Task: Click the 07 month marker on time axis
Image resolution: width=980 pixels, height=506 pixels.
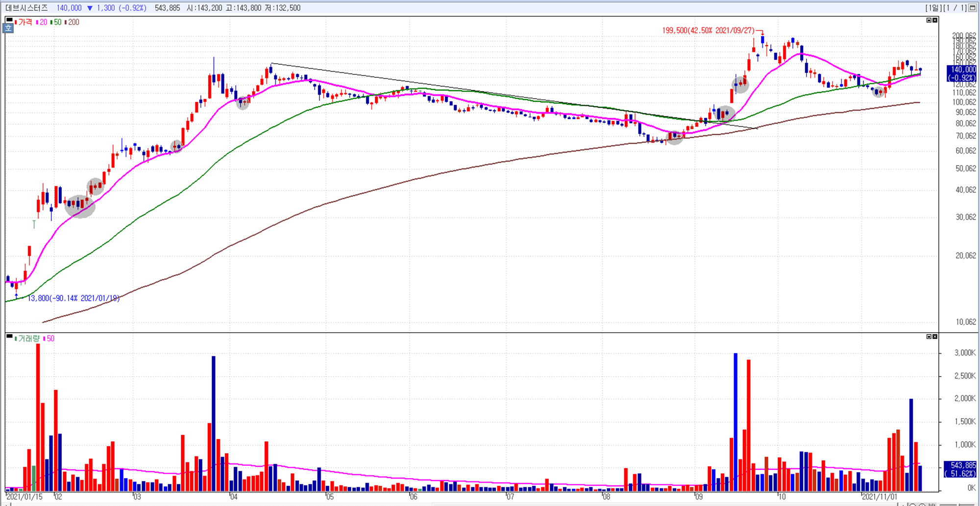Action: pos(510,497)
